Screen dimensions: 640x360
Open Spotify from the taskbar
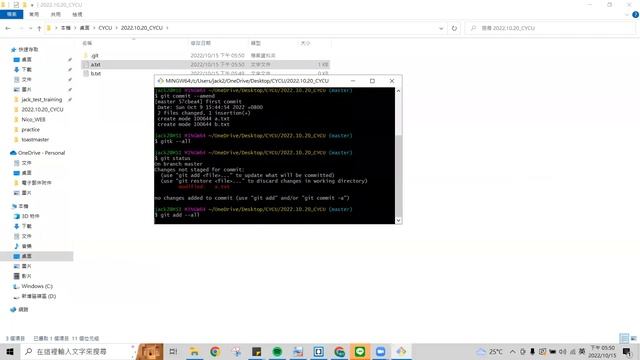pos(277,351)
